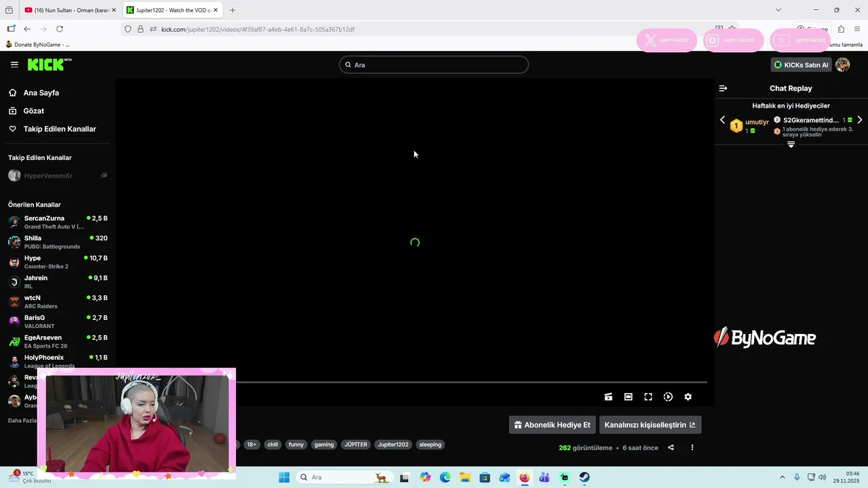Open BarisG VALORANT channel

point(57,321)
